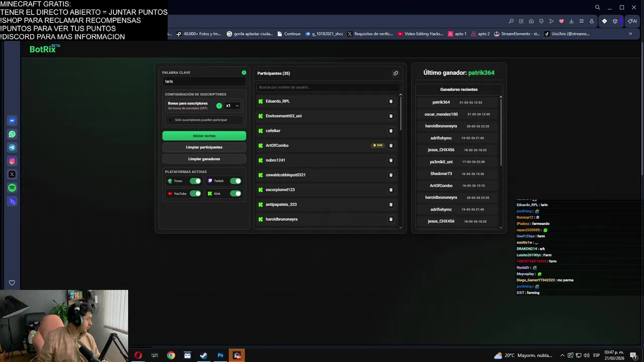Toggle the Trovo platform switch
Screen dimensions: 644x362
(x=195, y=181)
